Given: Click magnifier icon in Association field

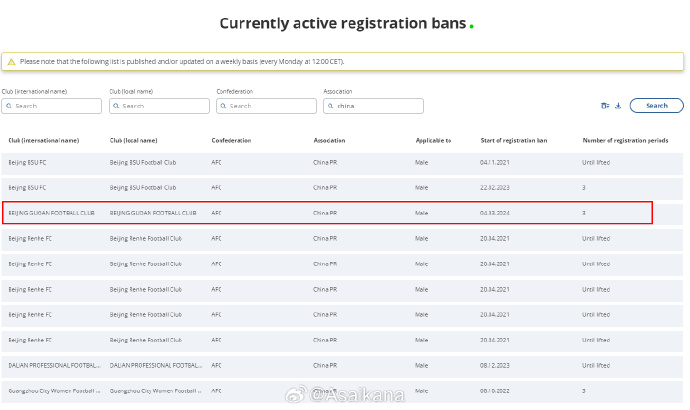Looking at the screenshot, I should 331,105.
